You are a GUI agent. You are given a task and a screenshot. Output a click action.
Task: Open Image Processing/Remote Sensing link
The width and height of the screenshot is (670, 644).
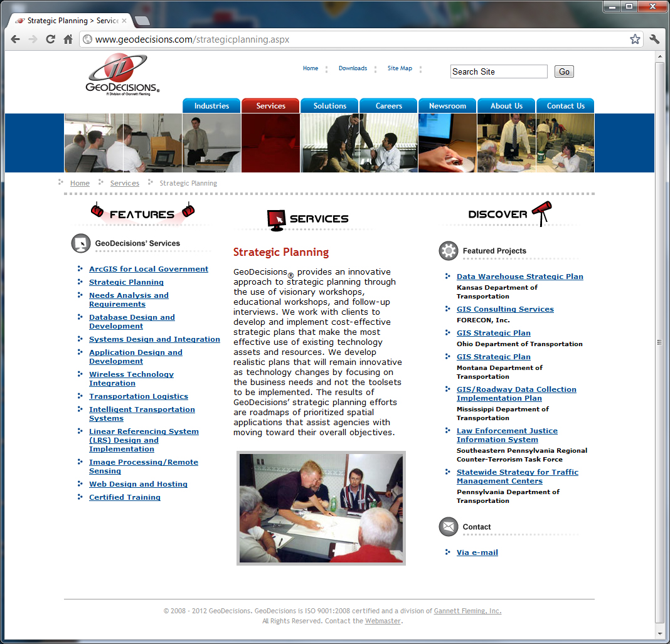pos(144,467)
